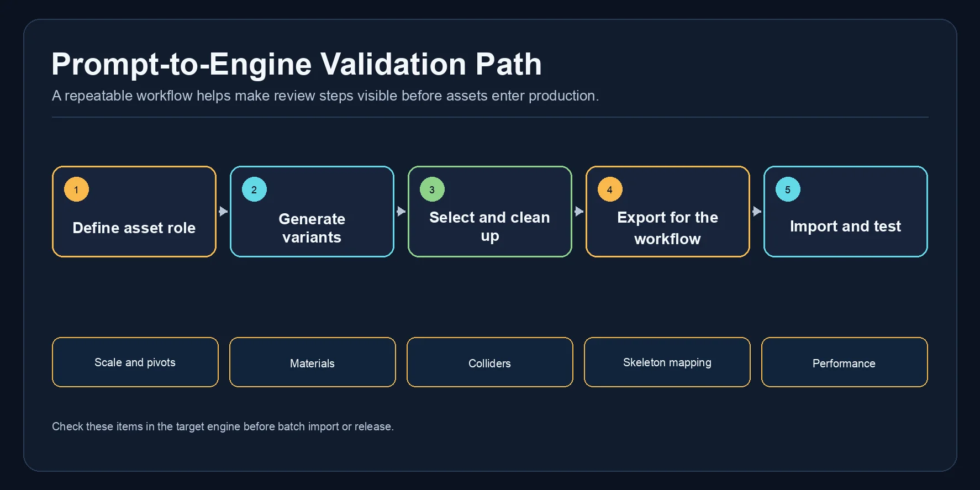Select the Generate variants step card
The height and width of the screenshot is (490, 980).
coord(312,212)
